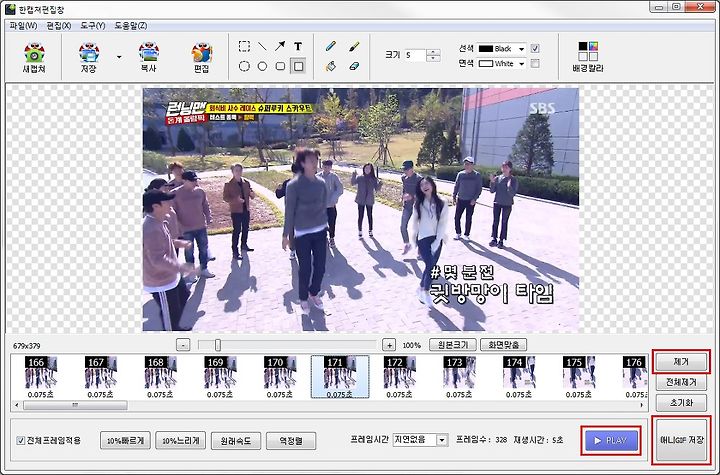Click the zoom out minus button
This screenshot has height=475, width=720.
click(x=183, y=345)
